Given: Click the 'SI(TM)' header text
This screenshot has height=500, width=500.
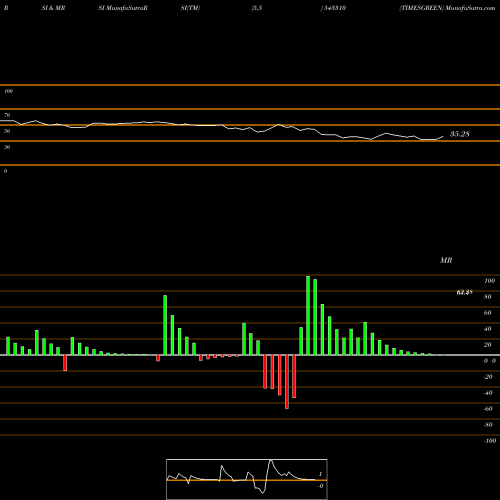Looking at the screenshot, I should [190, 8].
